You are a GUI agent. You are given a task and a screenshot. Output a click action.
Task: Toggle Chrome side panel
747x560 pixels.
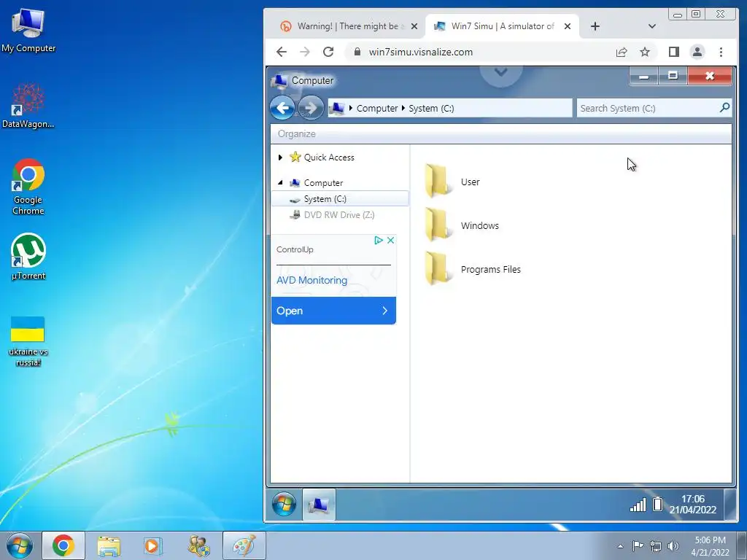pyautogui.click(x=673, y=52)
